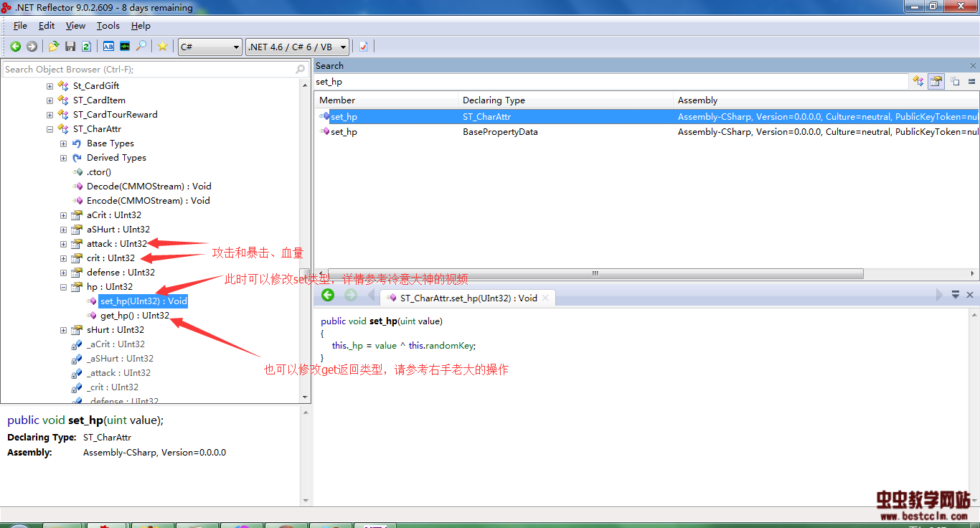
Task: Click the stacked bars icon in Search toolbar
Action: [x=972, y=82]
